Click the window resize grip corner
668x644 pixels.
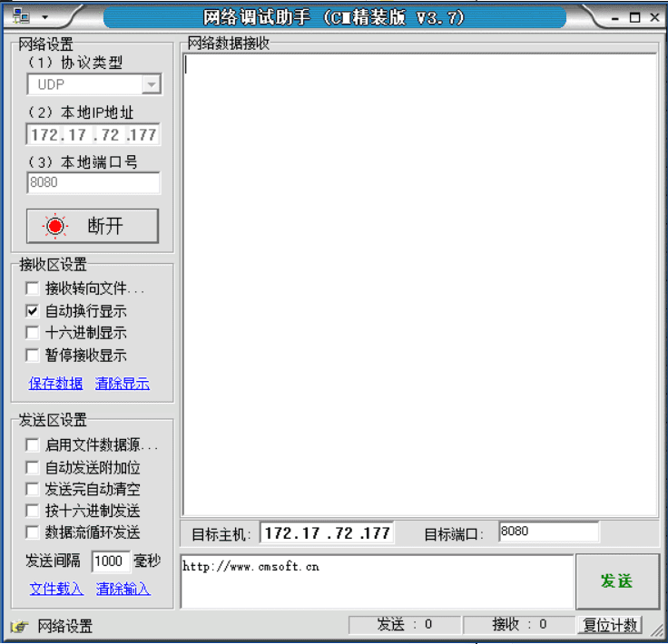click(x=658, y=629)
